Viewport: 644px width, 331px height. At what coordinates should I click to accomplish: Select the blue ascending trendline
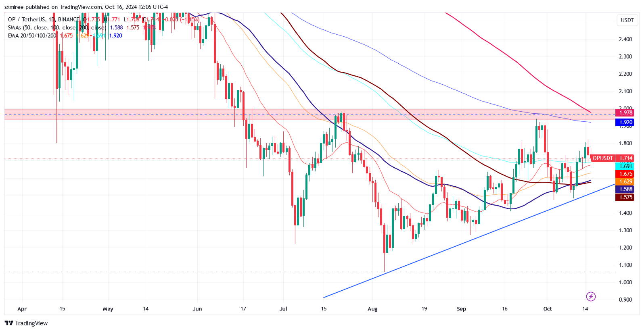pyautogui.click(x=469, y=241)
